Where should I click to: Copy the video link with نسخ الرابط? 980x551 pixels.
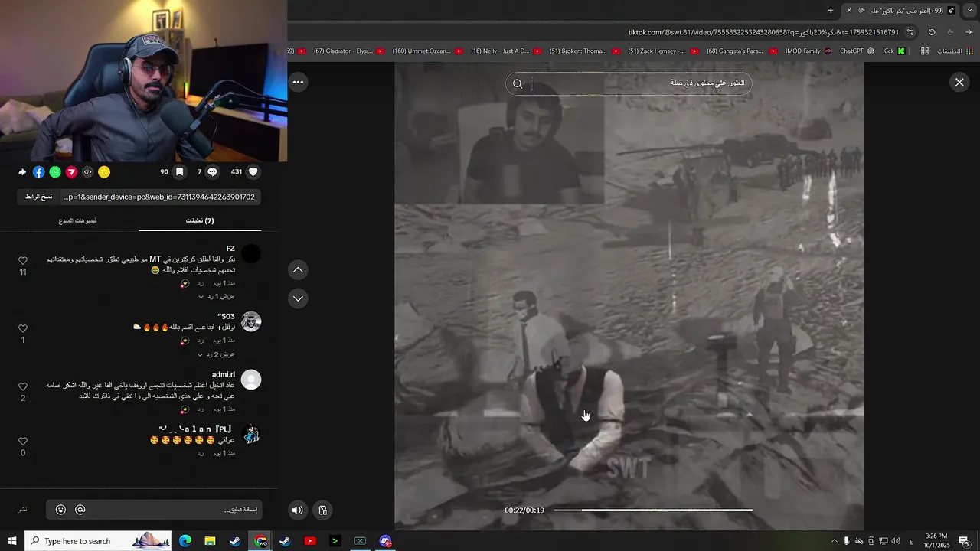pyautogui.click(x=39, y=197)
